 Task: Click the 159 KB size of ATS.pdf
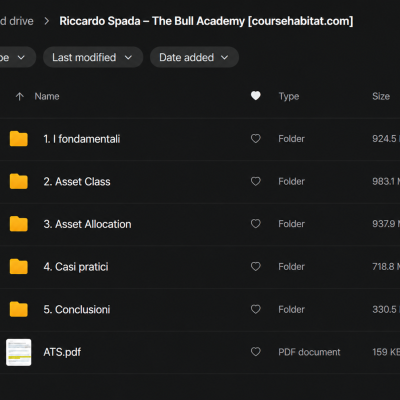click(386, 352)
